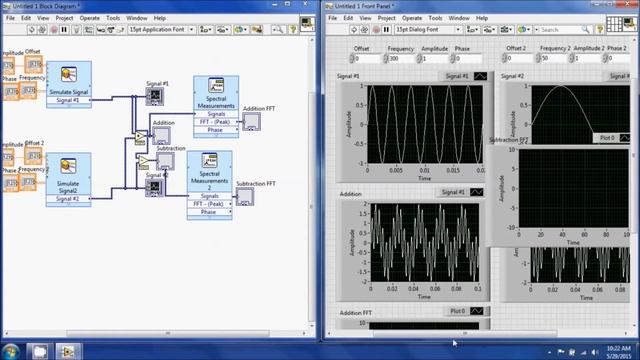
Task: Click search magnifier in Block Diagram toolbar
Action: point(278,29)
